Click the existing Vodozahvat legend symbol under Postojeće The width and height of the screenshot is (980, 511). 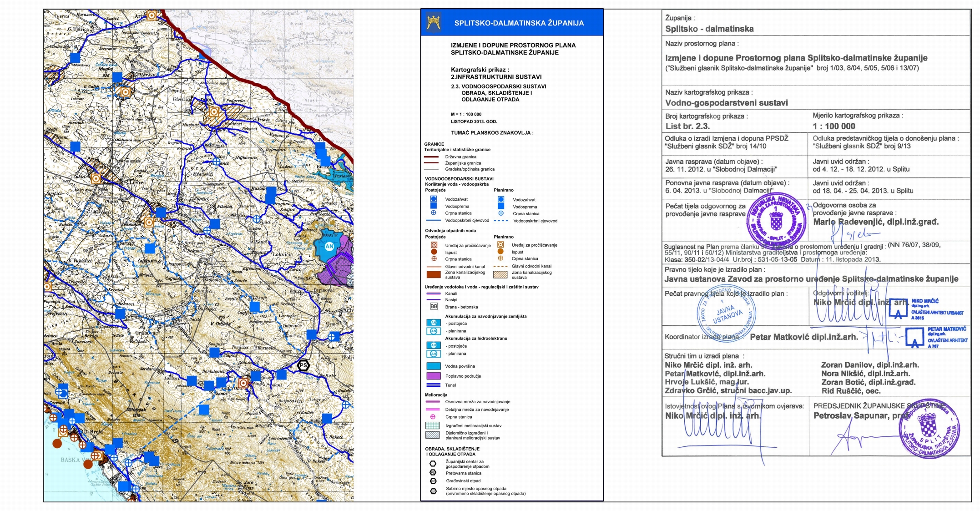(434, 199)
